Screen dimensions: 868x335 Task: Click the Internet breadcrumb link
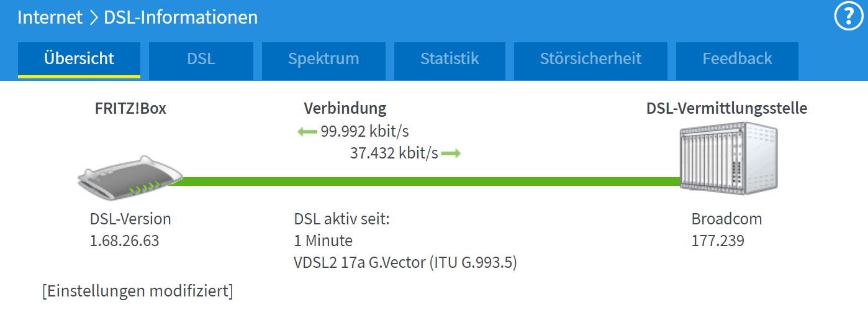click(x=50, y=17)
